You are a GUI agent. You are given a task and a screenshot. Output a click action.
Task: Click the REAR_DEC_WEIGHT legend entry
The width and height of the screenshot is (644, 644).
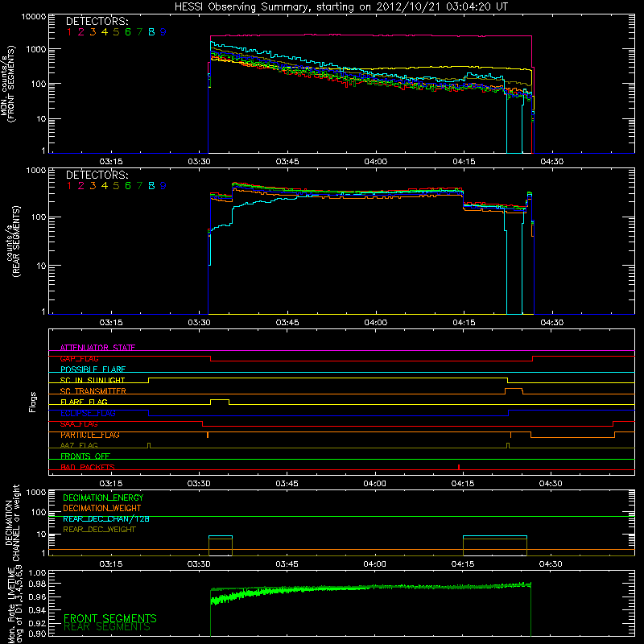(99, 530)
